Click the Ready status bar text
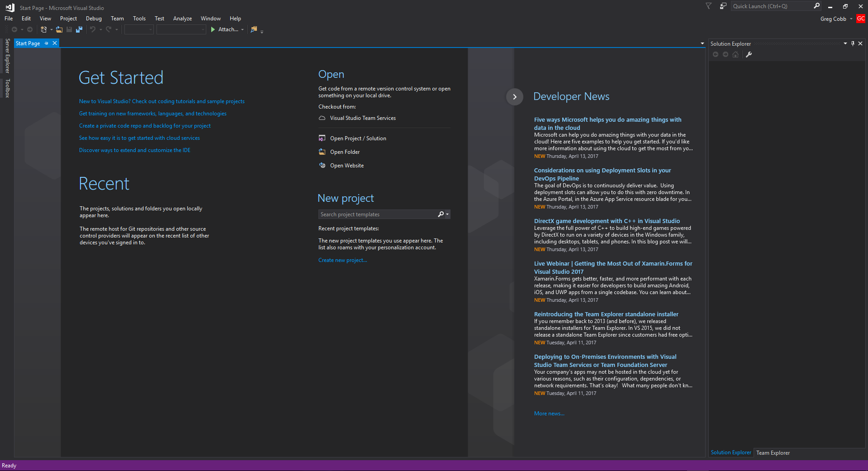The height and width of the screenshot is (471, 868). coord(9,466)
